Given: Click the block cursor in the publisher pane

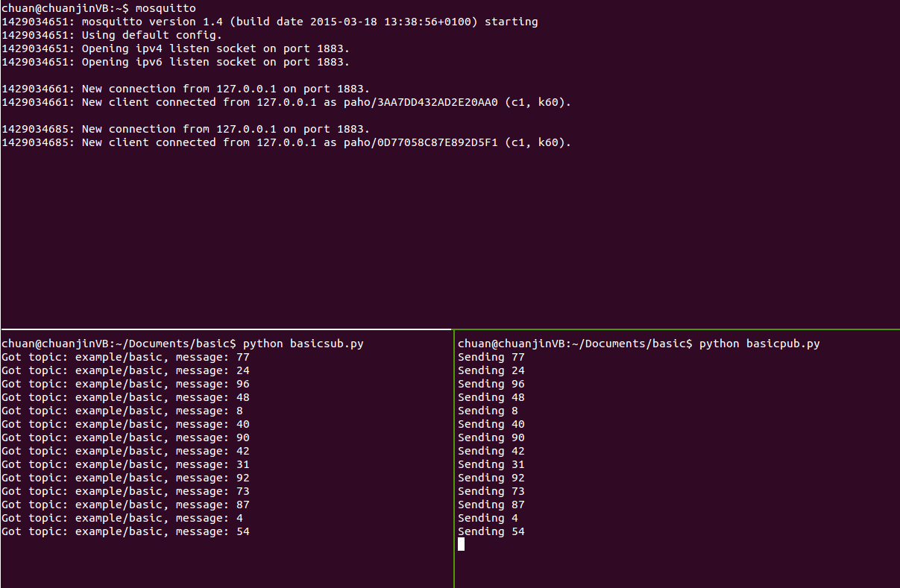Looking at the screenshot, I should coord(461,545).
